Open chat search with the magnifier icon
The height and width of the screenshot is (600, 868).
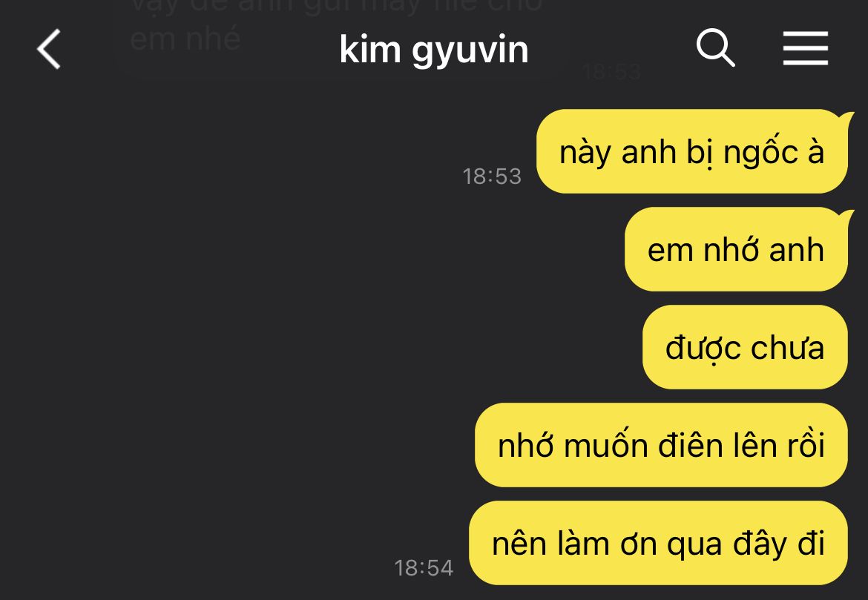715,47
